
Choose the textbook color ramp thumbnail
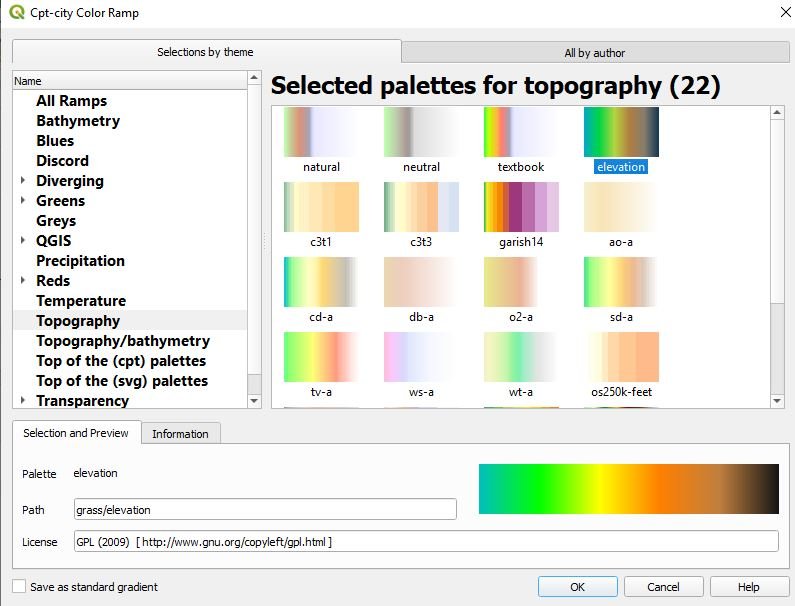[x=521, y=132]
